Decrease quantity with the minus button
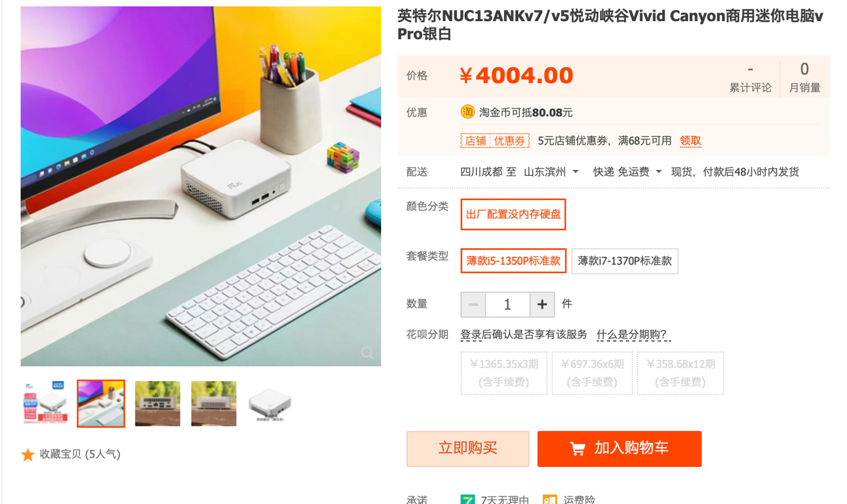 [x=473, y=304]
